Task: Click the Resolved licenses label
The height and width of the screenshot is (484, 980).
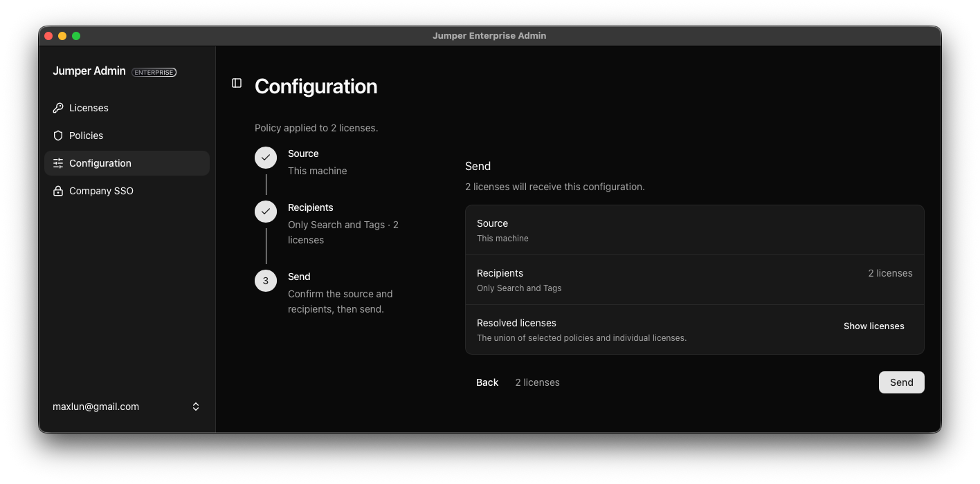Action: 516,323
